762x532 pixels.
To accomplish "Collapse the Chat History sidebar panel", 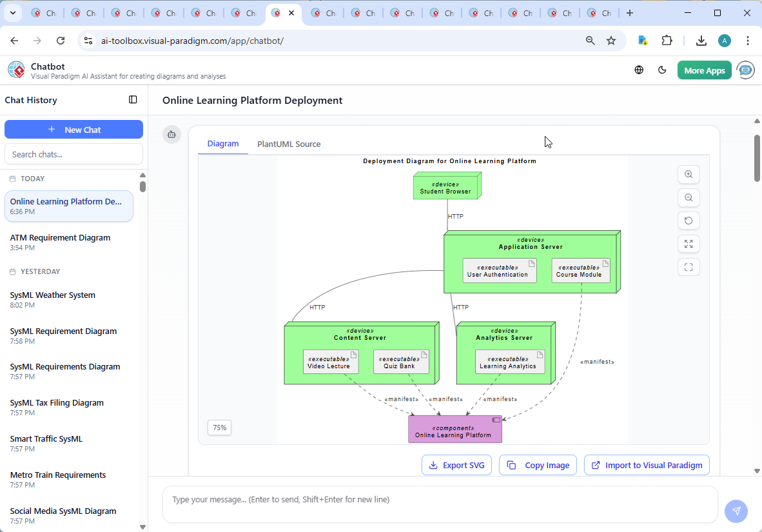I will [x=133, y=100].
